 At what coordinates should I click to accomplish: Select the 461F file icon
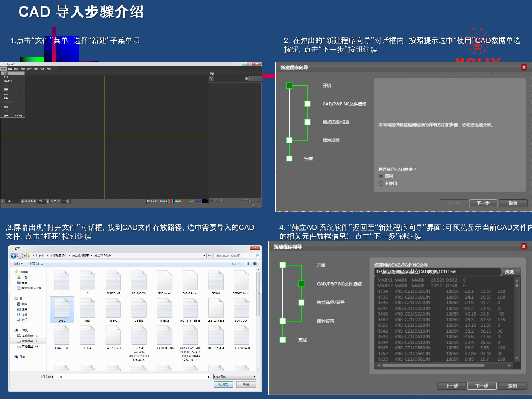coord(88,308)
